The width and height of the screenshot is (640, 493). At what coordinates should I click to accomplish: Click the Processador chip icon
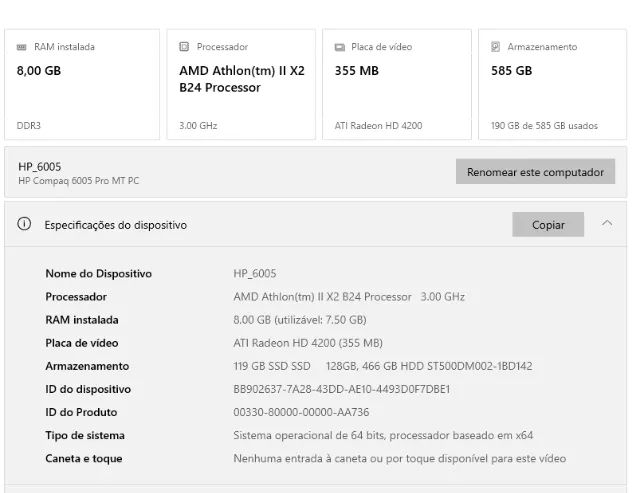pyautogui.click(x=184, y=47)
